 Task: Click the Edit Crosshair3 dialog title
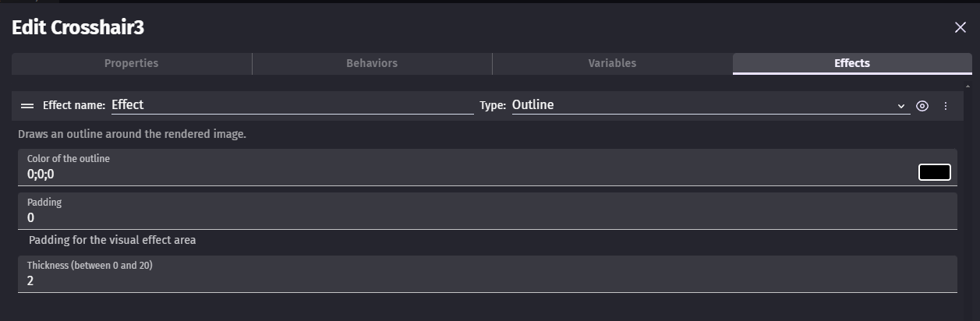(x=78, y=27)
